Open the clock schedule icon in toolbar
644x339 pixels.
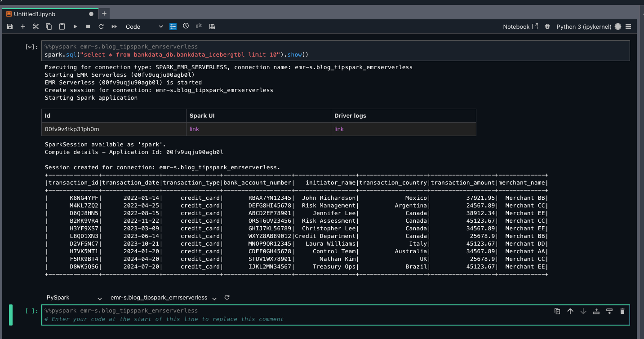186,26
